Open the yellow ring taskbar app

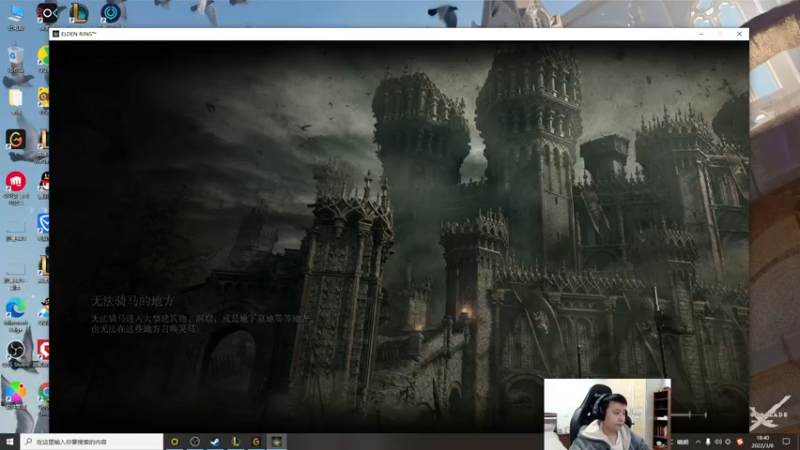tap(174, 441)
